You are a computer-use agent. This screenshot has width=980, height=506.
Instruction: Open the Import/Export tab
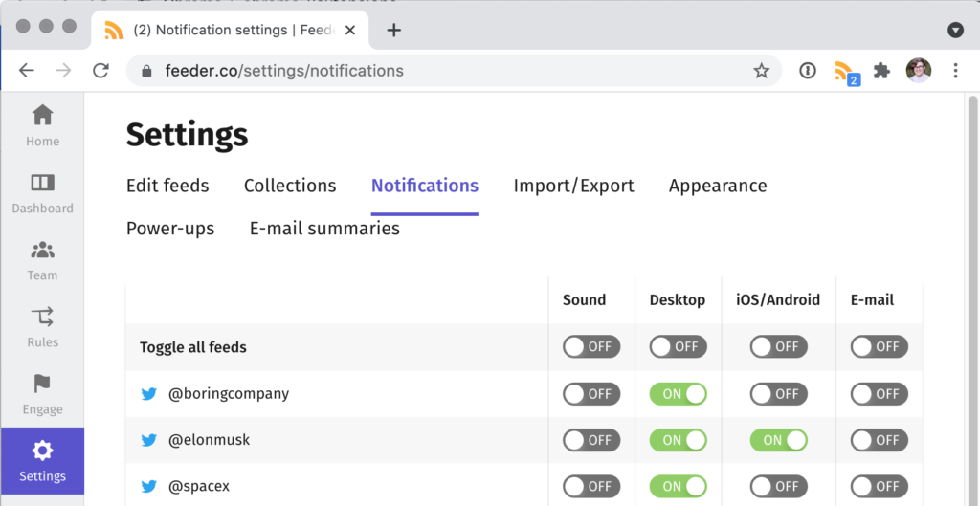point(574,187)
